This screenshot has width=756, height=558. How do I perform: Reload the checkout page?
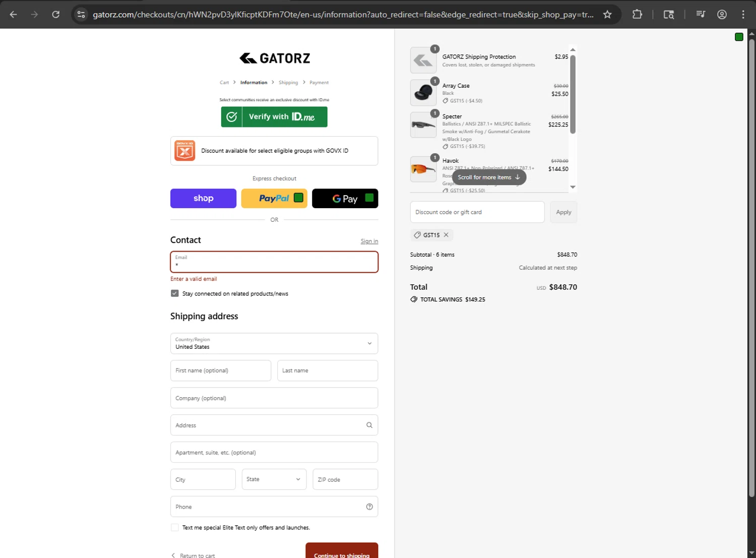click(x=56, y=15)
